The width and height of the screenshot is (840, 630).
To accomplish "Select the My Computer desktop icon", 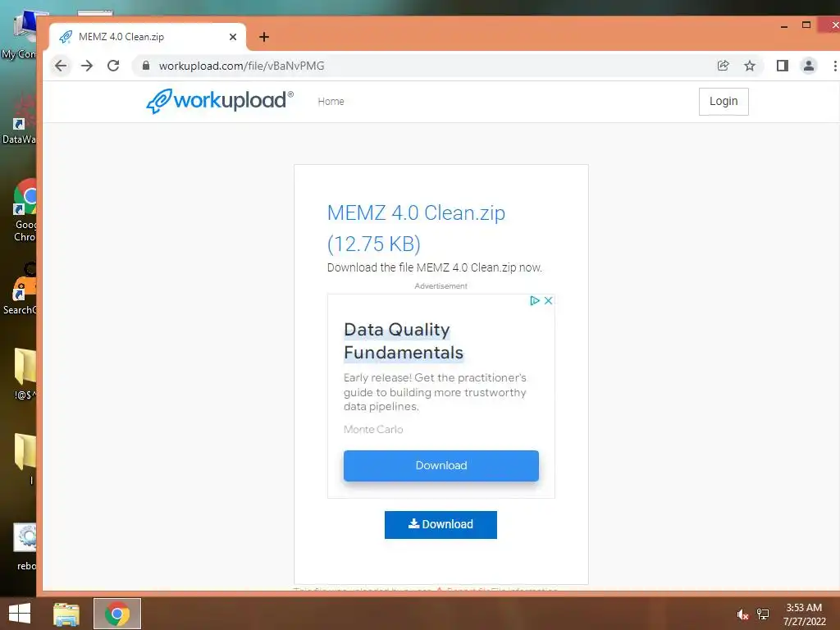I will pos(20,35).
